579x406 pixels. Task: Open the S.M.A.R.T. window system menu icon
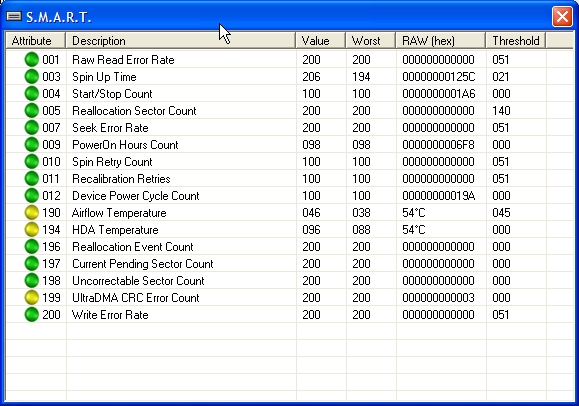[14, 16]
